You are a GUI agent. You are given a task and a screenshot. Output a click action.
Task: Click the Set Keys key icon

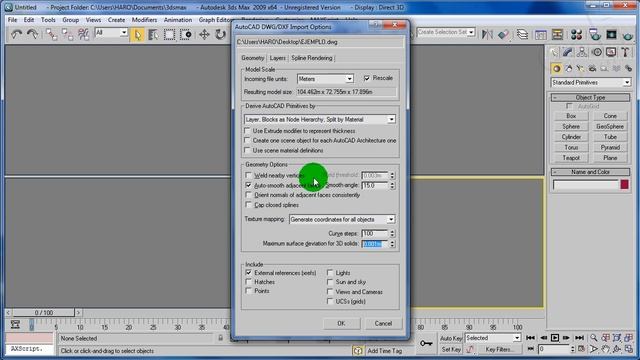(x=426, y=343)
